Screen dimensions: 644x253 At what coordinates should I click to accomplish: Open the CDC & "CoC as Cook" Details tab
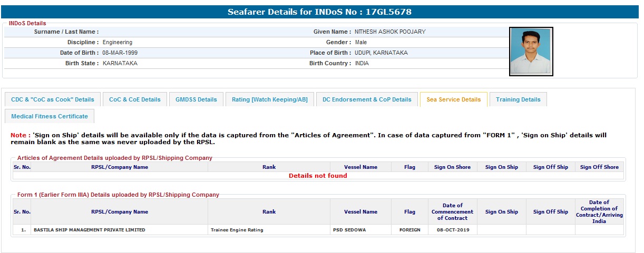pos(53,99)
